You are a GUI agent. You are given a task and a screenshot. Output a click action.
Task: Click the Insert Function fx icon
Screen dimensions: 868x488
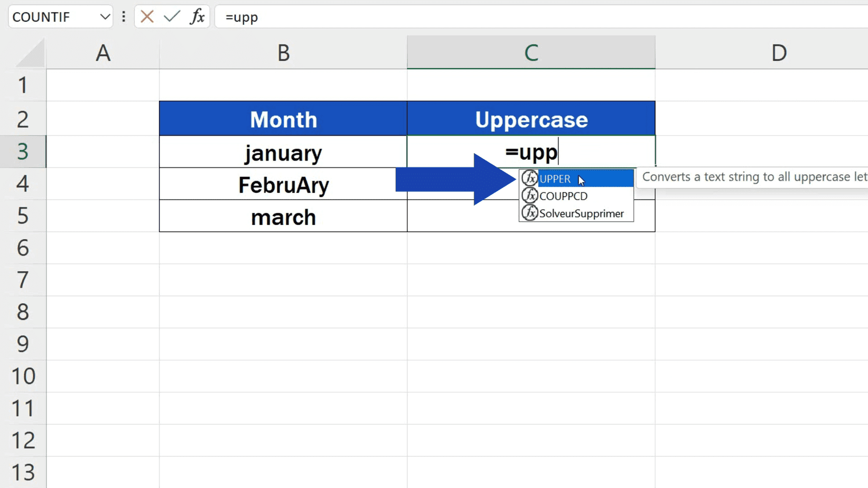coord(198,16)
